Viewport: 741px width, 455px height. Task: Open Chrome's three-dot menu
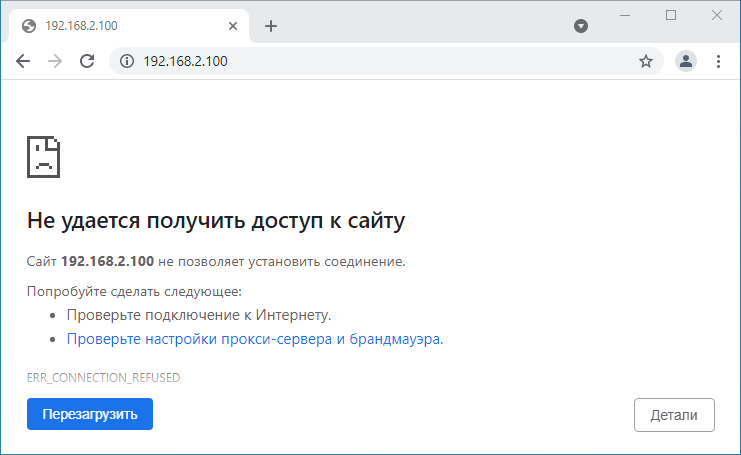click(x=718, y=61)
